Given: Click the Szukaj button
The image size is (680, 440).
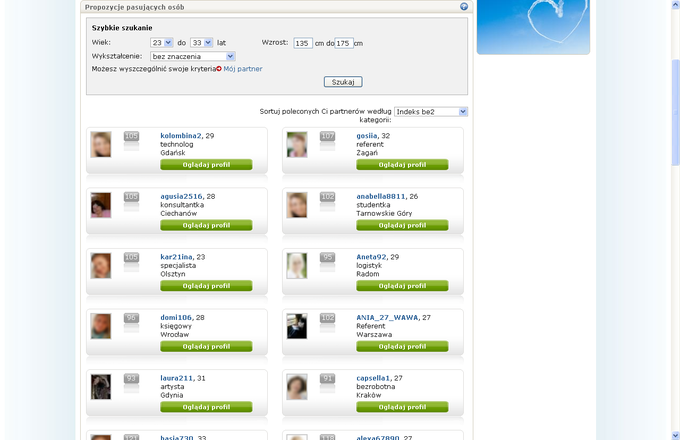Looking at the screenshot, I should tap(343, 82).
